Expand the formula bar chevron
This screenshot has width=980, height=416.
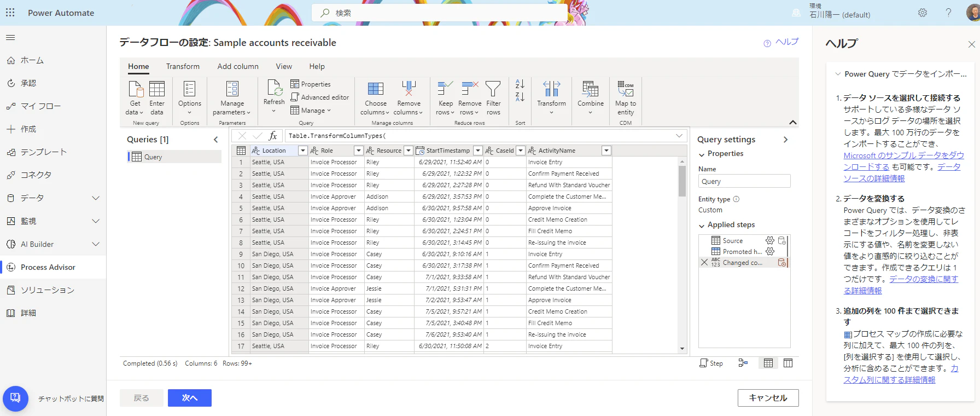679,136
